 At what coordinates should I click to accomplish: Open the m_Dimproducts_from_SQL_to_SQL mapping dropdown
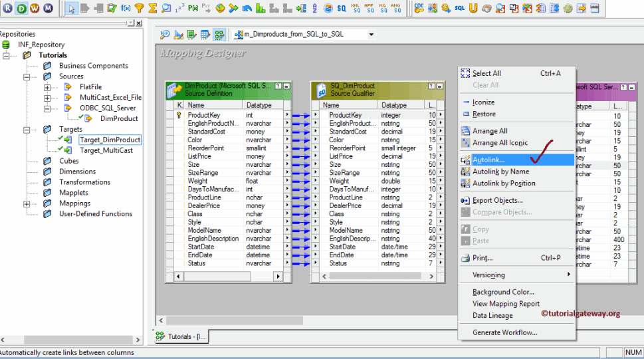click(x=372, y=35)
